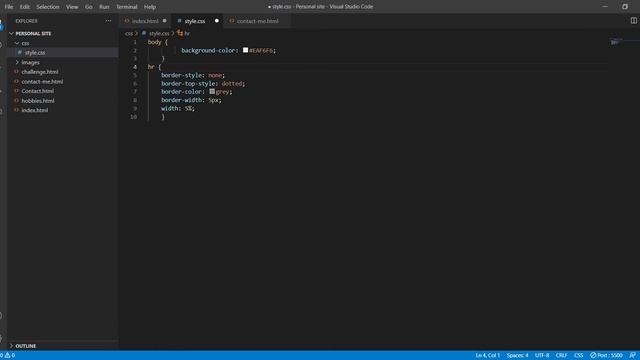Screen dimensions: 640x360
Task: Click the CSS file icon beside style.css in Explorer
Action: pos(20,53)
